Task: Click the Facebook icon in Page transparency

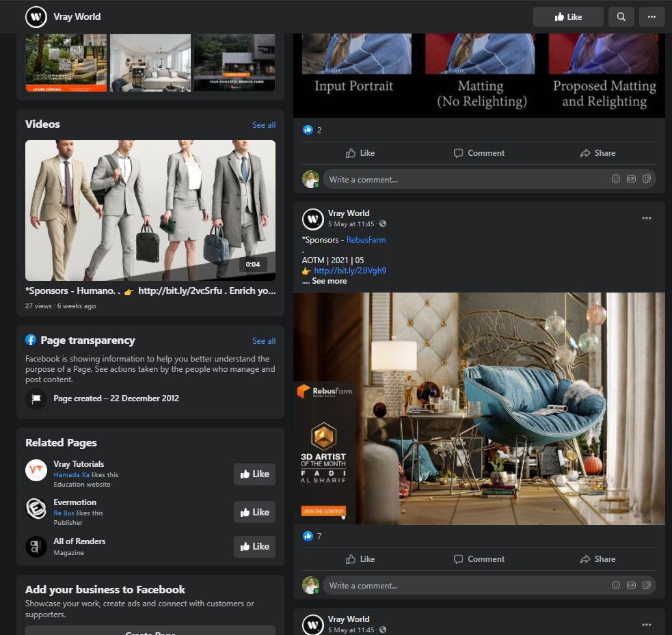Action: (31, 340)
